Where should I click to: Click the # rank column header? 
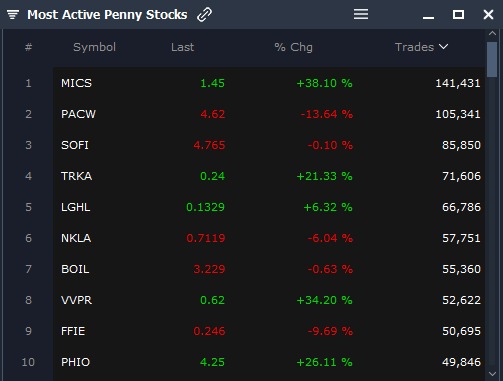[x=29, y=47]
